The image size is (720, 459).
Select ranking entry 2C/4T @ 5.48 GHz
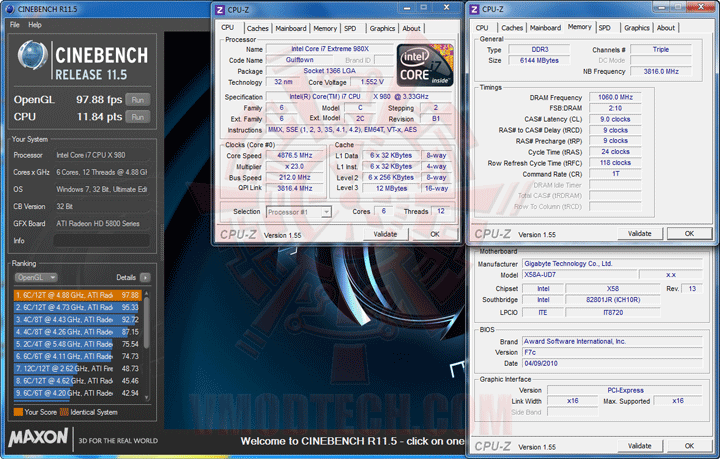point(78,344)
